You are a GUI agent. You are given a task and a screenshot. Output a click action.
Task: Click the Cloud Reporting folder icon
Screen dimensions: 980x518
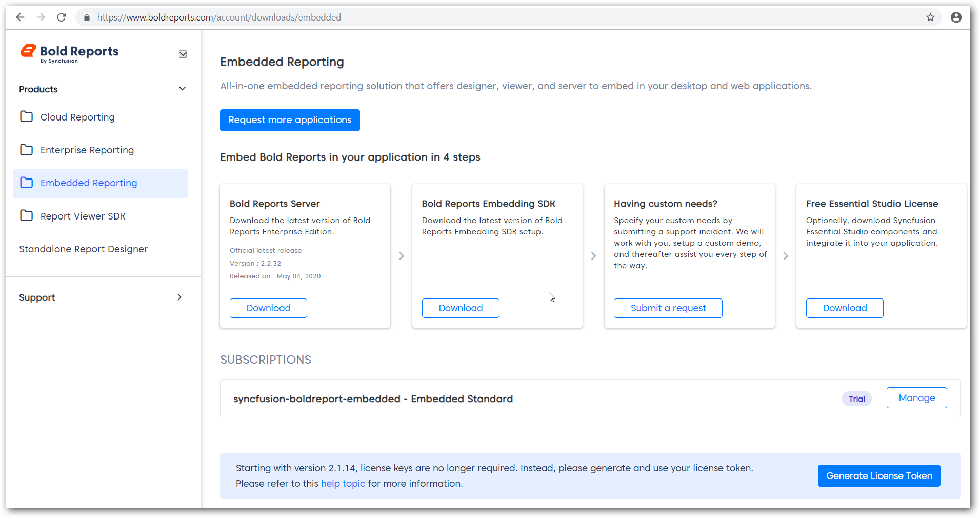click(x=26, y=116)
